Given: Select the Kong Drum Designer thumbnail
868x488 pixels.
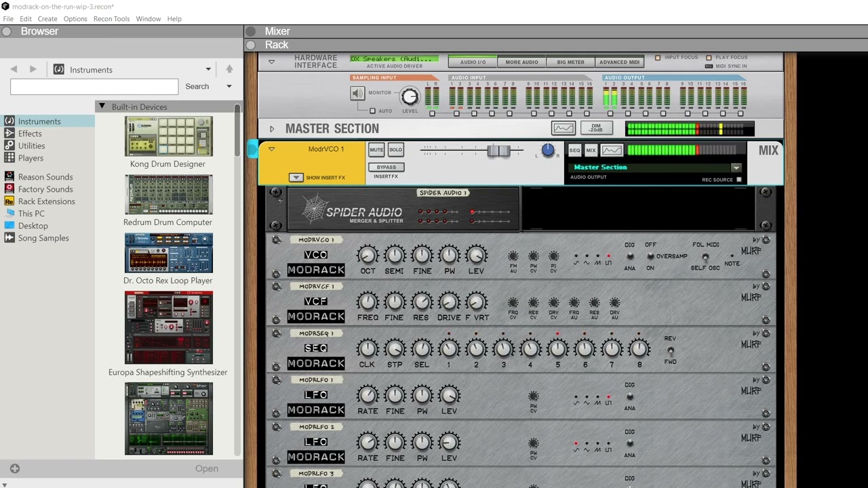Looking at the screenshot, I should tap(168, 136).
